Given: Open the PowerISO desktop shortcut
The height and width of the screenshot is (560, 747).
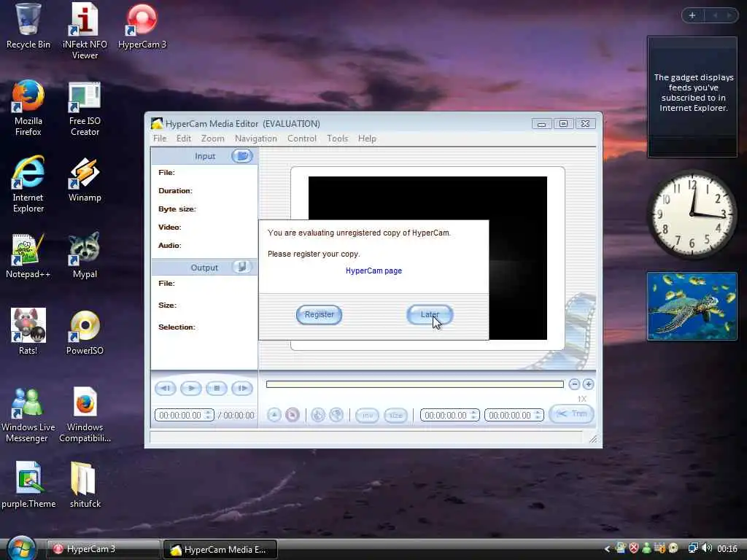Looking at the screenshot, I should (85, 332).
